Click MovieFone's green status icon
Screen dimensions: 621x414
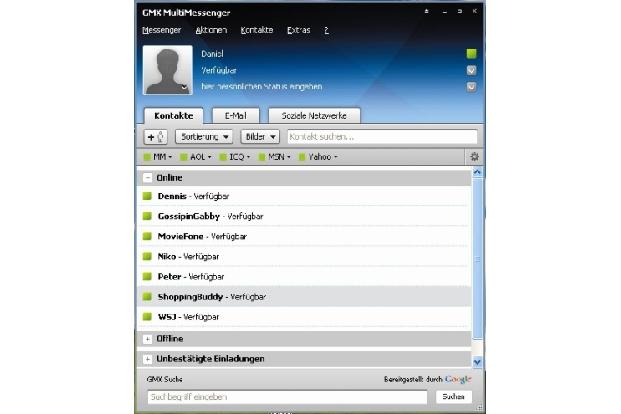point(147,237)
